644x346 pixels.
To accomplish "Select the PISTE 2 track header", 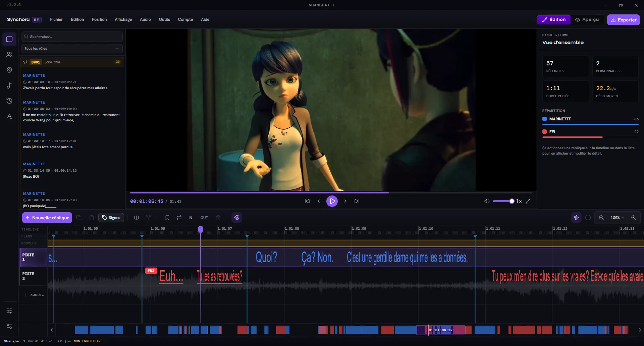I will (x=33, y=276).
